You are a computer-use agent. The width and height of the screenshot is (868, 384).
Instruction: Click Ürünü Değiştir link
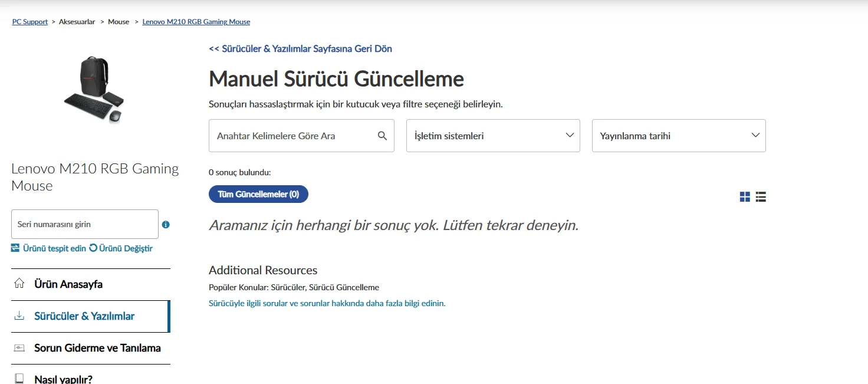point(126,248)
